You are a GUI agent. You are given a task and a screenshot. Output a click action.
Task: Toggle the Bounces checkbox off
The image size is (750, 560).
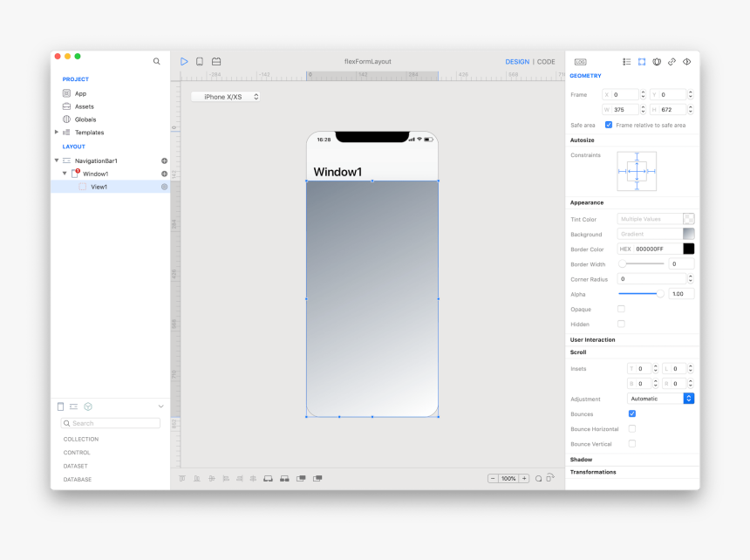[632, 413]
